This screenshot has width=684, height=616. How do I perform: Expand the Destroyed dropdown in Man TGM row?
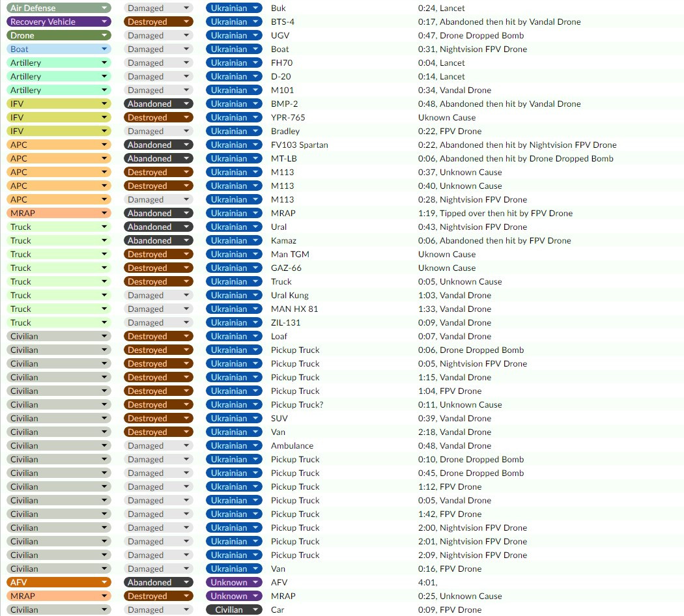[158, 254]
